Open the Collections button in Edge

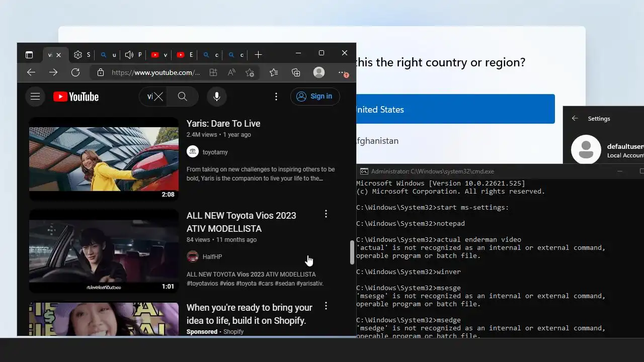coord(296,72)
